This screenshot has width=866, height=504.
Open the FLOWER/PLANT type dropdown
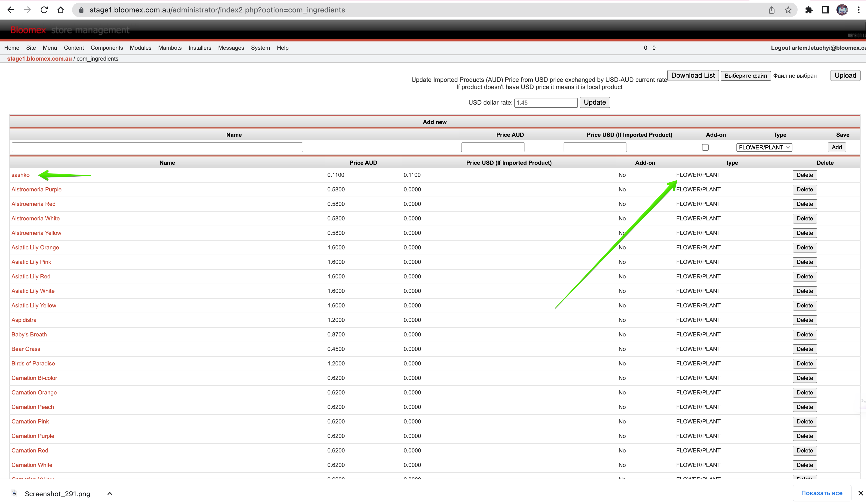[x=764, y=147]
